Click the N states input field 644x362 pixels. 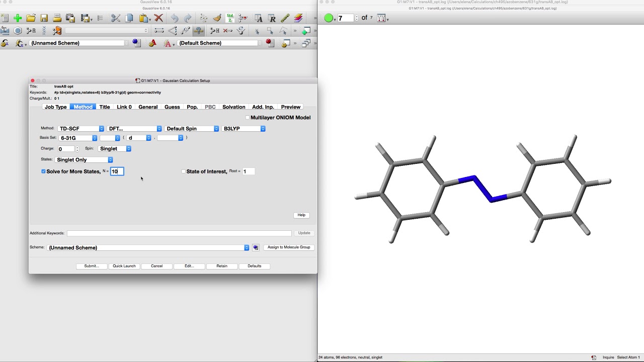[x=117, y=171]
